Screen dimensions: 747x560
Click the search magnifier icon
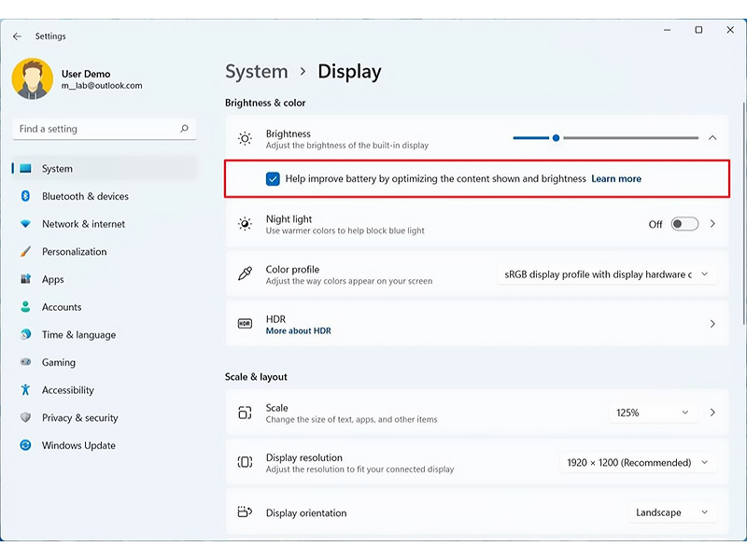click(184, 129)
